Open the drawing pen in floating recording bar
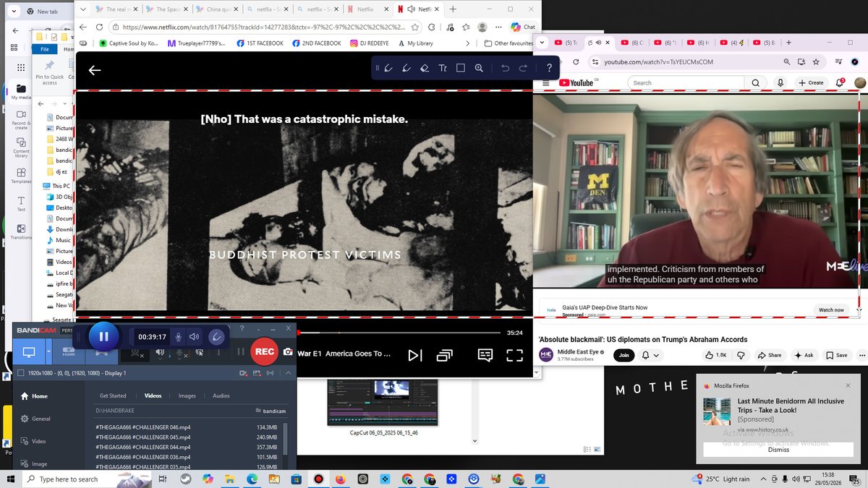868x488 pixels. (216, 337)
